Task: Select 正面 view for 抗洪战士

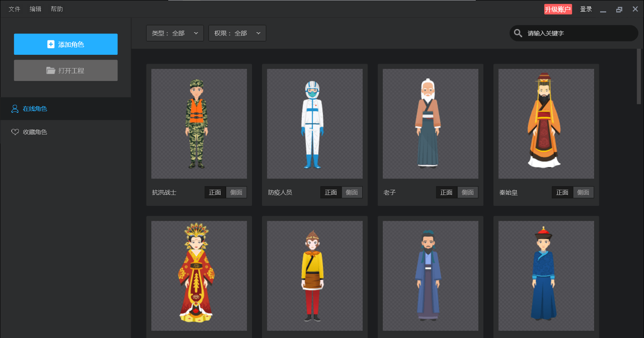Action: pyautogui.click(x=215, y=192)
